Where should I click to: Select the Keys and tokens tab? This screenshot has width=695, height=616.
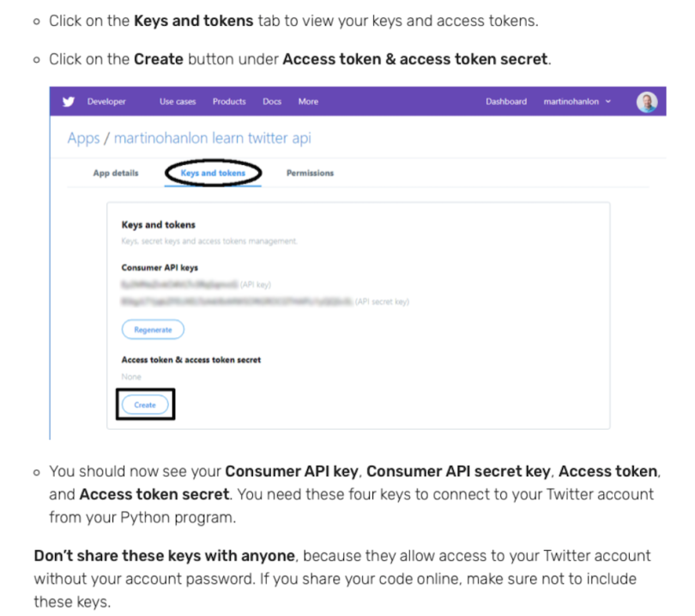point(213,172)
